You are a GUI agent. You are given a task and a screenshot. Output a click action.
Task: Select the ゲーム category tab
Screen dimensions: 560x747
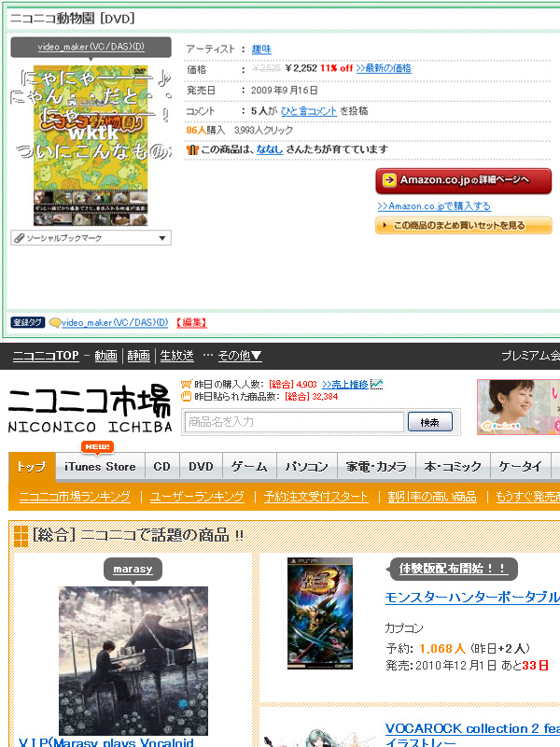[x=249, y=466]
